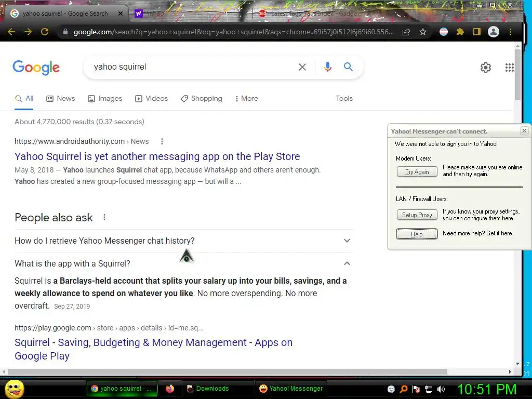The height and width of the screenshot is (399, 532).
Task: Clear the search box with the X
Action: [302, 67]
